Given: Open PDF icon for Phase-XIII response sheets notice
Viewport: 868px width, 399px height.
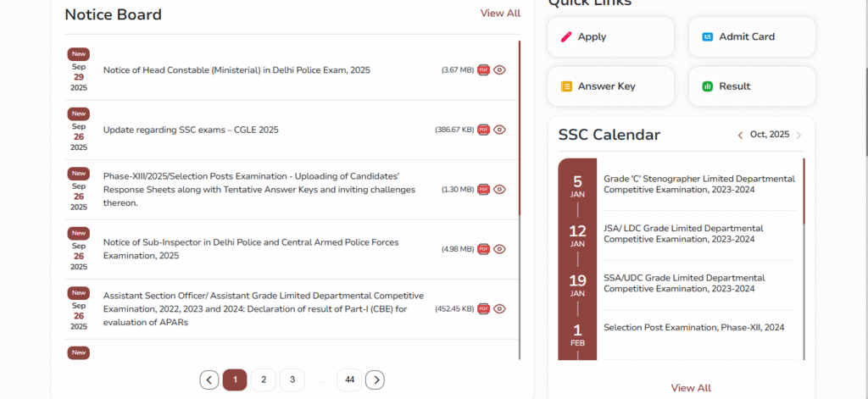Looking at the screenshot, I should point(484,189).
